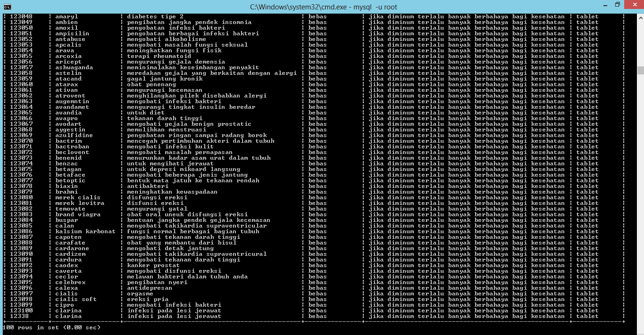Click 'mengurangi kecemasan' cell

pos(165,90)
